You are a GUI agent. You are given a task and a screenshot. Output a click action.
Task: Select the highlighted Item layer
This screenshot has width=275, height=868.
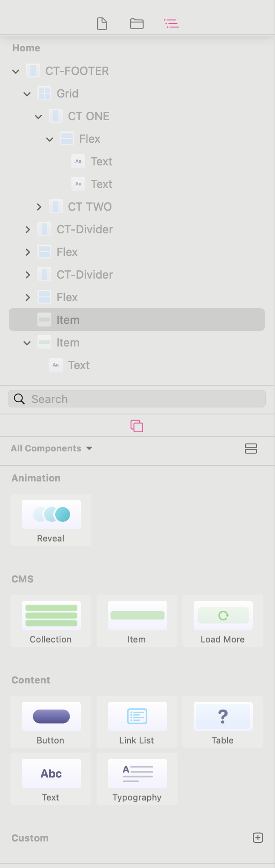point(137,320)
